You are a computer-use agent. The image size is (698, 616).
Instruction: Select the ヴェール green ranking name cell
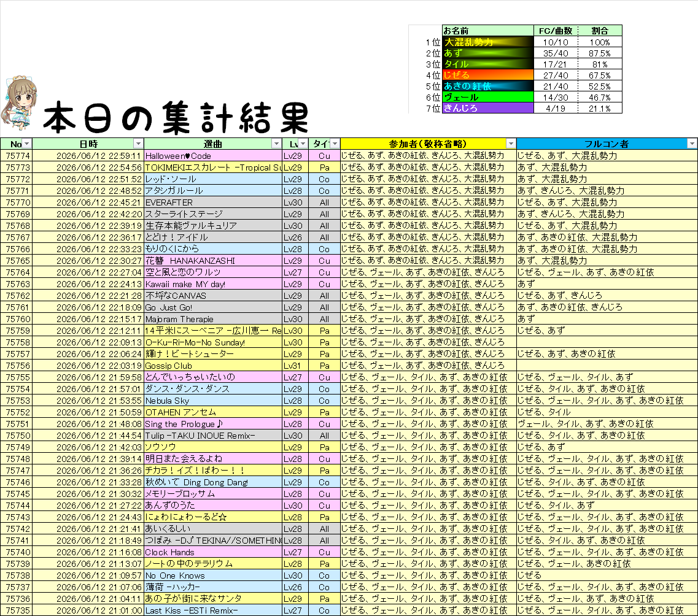pyautogui.click(x=488, y=98)
